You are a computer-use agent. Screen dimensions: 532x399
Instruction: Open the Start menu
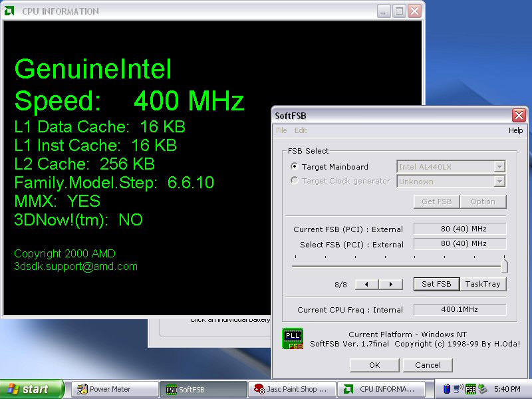pyautogui.click(x=31, y=389)
